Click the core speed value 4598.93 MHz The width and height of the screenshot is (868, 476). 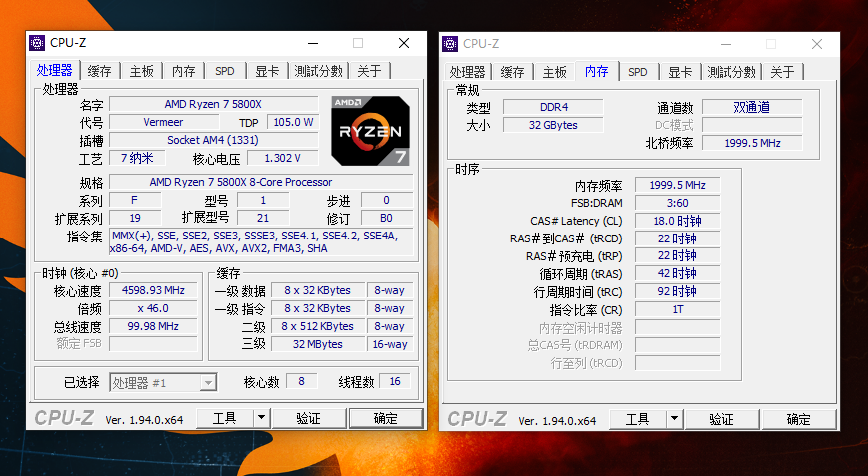[x=154, y=290]
